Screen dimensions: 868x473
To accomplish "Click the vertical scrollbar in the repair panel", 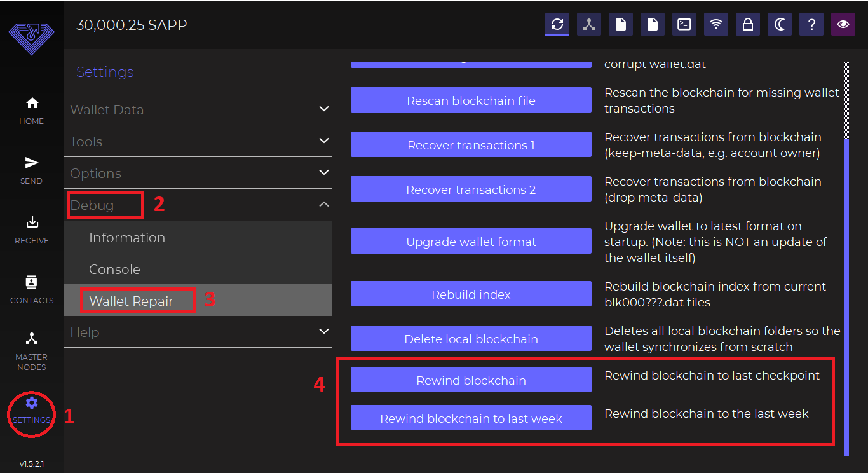I will tap(846, 254).
